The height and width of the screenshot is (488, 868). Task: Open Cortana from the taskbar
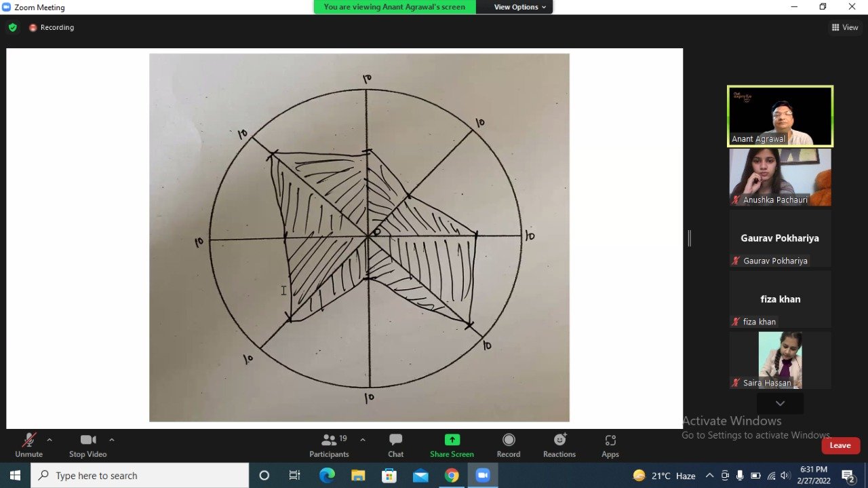click(264, 476)
